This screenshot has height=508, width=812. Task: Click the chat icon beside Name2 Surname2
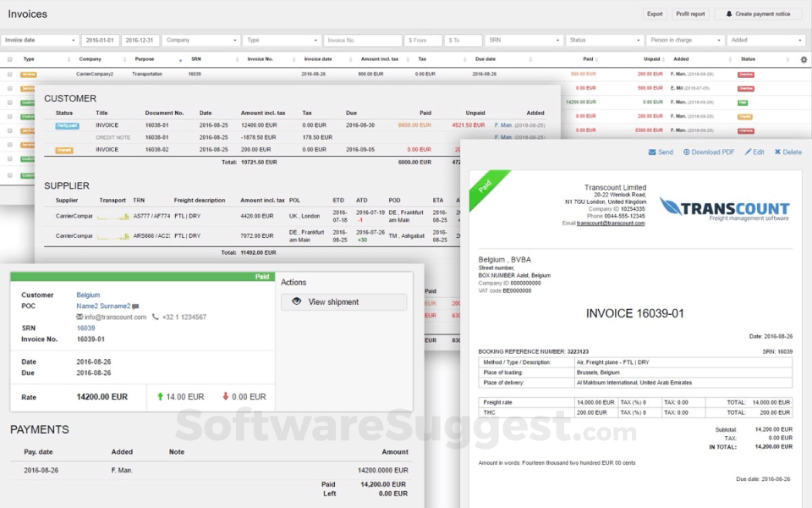pos(135,306)
